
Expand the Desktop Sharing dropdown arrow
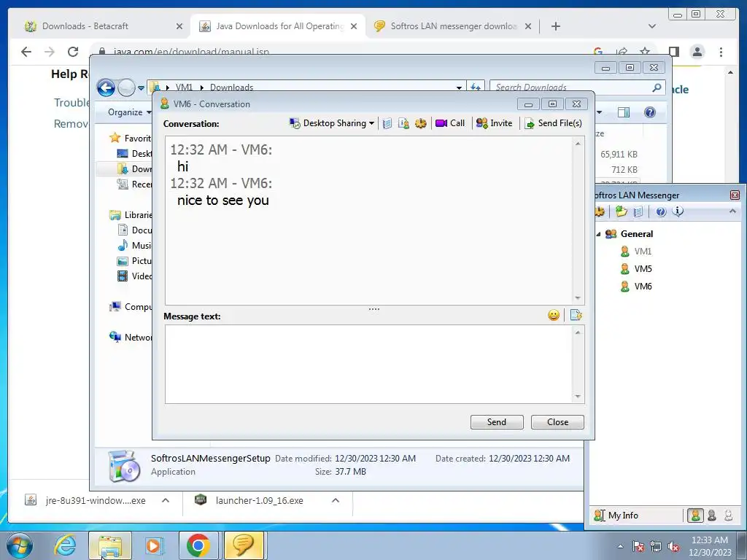[x=371, y=123]
